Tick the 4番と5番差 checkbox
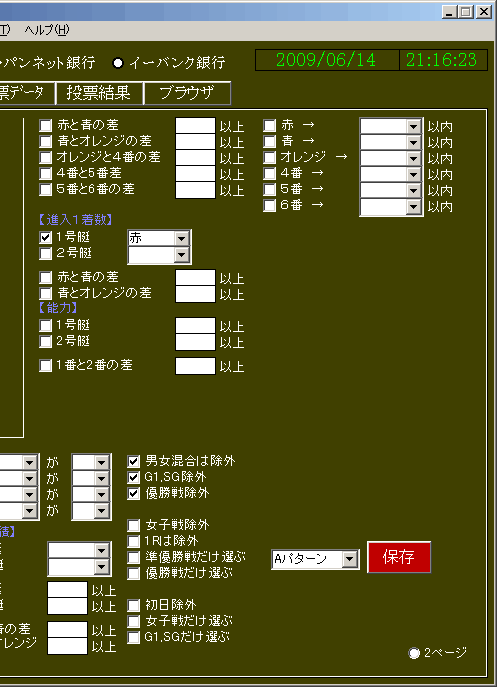 pos(46,174)
